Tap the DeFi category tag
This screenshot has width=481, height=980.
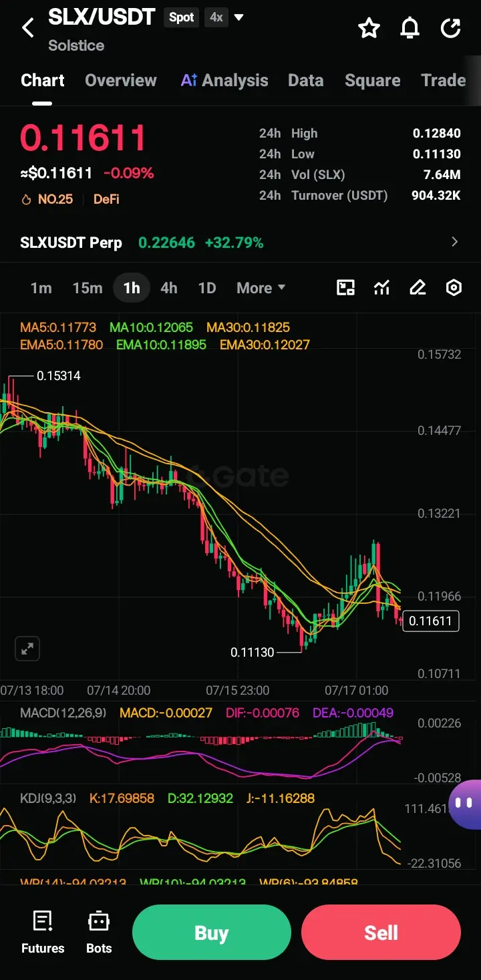pos(106,199)
